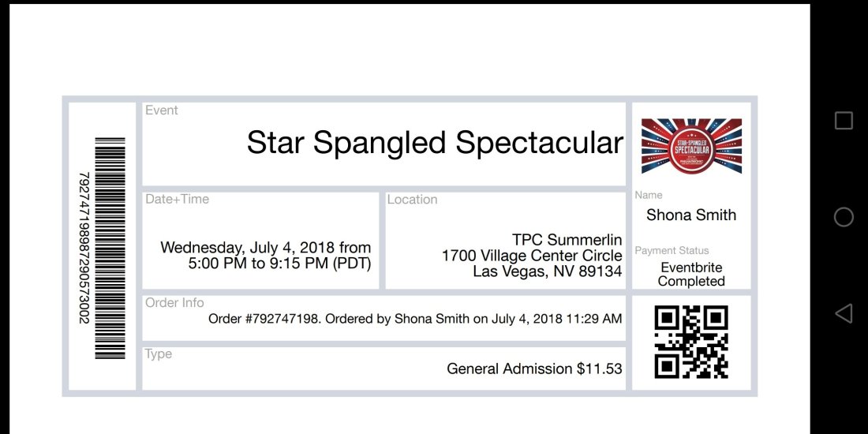Image resolution: width=868 pixels, height=434 pixels.
Task: Tap the barcode number 792747198987290573002
Action: click(84, 248)
